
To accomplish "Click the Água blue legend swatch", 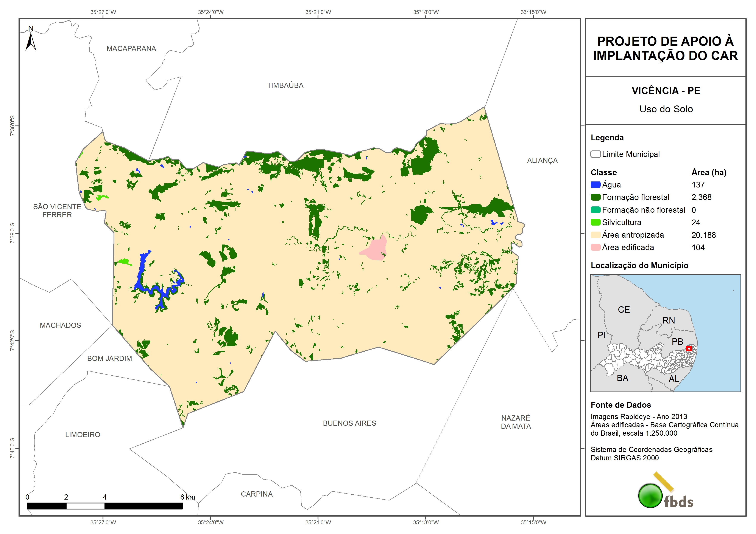I will pyautogui.click(x=595, y=185).
